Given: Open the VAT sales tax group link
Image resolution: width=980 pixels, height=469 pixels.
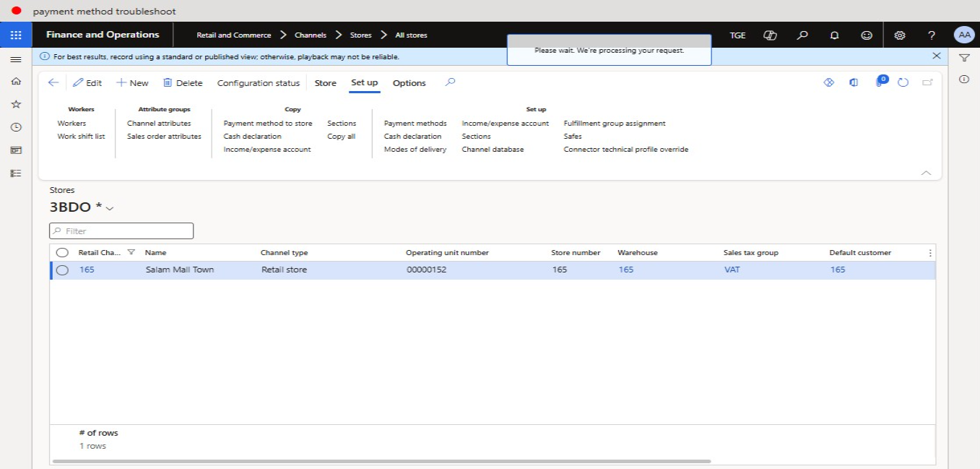Looking at the screenshot, I should 732,270.
